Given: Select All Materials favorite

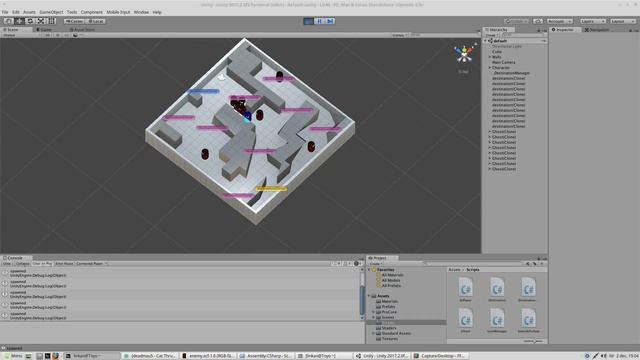Looking at the screenshot, I should (392, 275).
